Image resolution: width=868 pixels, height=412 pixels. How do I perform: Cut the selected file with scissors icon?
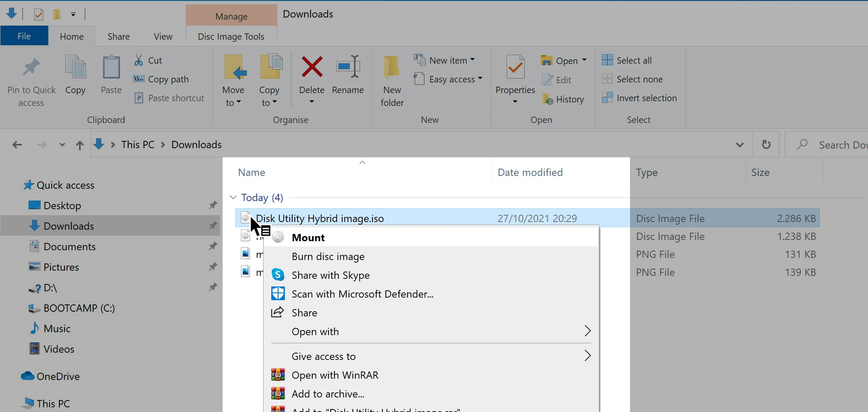(148, 60)
